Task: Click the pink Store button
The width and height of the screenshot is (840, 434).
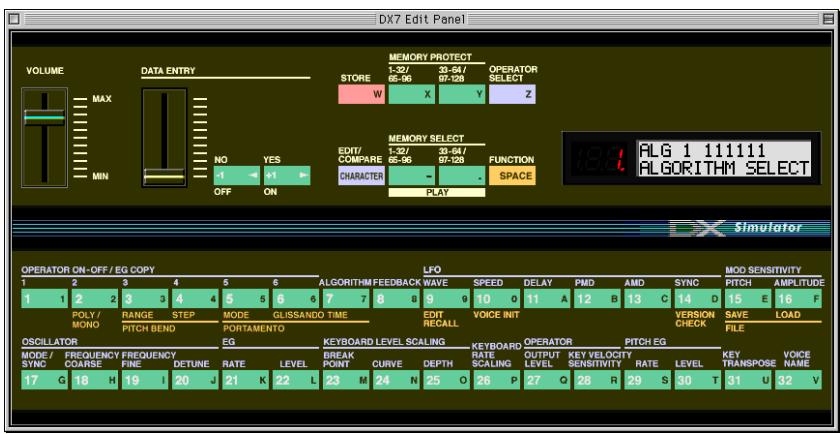Action: (362, 94)
